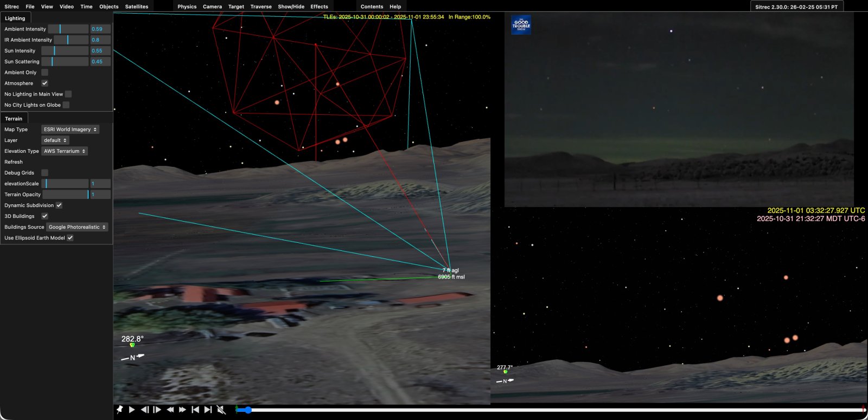Enable the Ambient Only checkbox
Viewport: 868px width, 420px height.
tap(45, 73)
